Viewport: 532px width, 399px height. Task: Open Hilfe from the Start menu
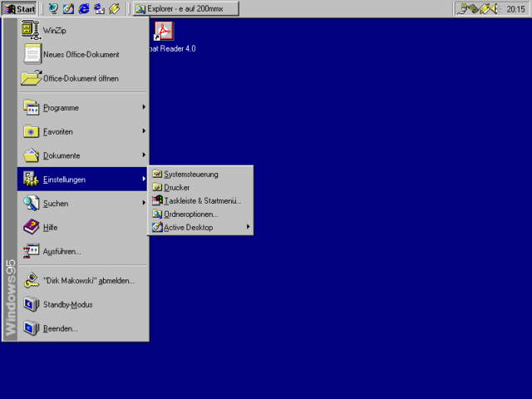[x=83, y=227]
